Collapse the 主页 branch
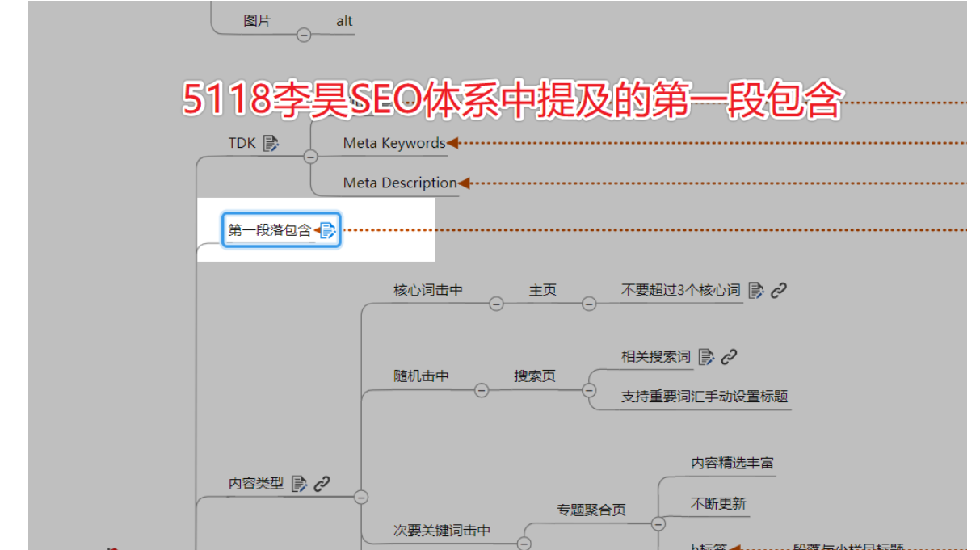Viewport: 980px width, 550px height. tap(589, 304)
